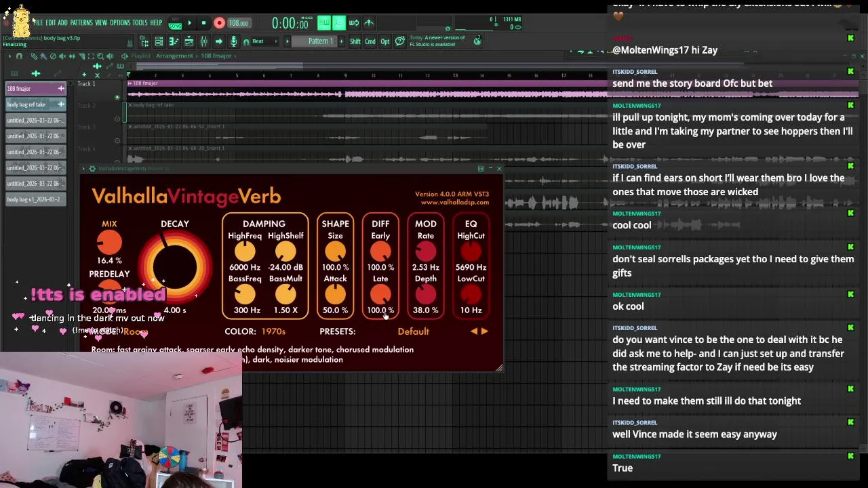Click the 108.000 tempo field
868x488 pixels.
pyautogui.click(x=239, y=23)
